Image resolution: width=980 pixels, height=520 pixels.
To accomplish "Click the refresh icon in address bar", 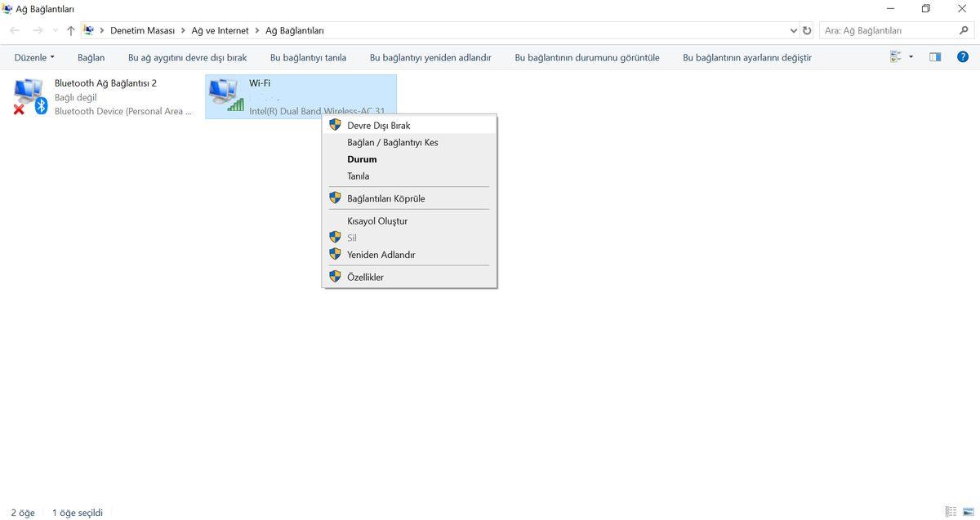I will point(807,30).
